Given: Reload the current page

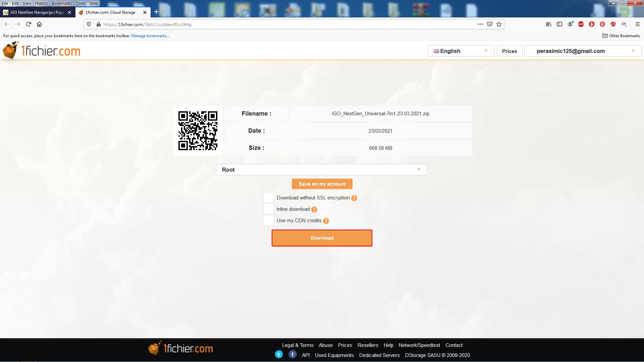Looking at the screenshot, I should point(29,24).
